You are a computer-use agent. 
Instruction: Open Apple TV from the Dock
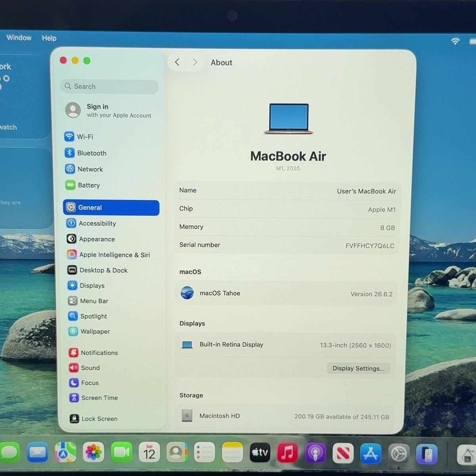pyautogui.click(x=260, y=453)
